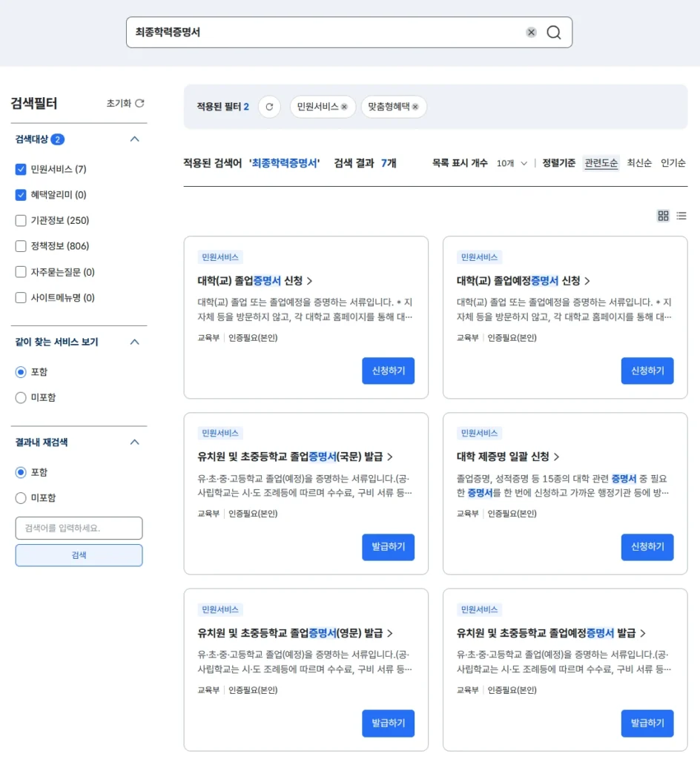
Task: Remove the 맞춤형혜택 filter chip
Action: point(415,107)
